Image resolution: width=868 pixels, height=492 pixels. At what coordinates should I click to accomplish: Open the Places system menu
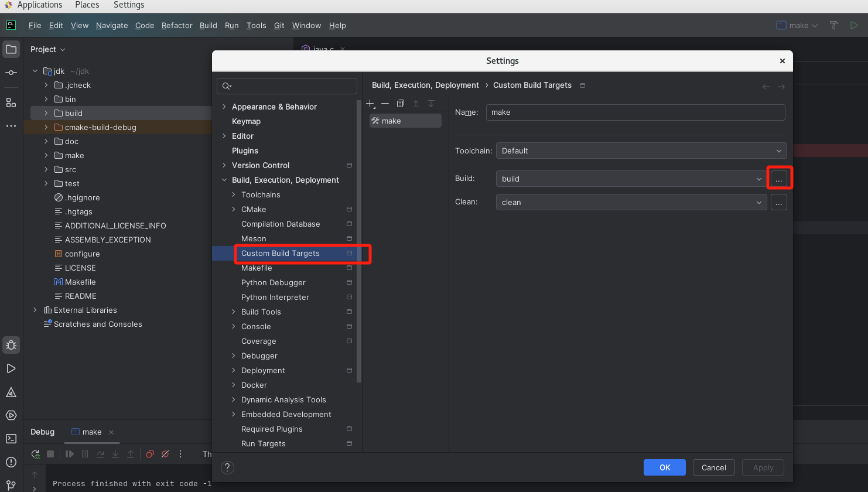click(87, 5)
